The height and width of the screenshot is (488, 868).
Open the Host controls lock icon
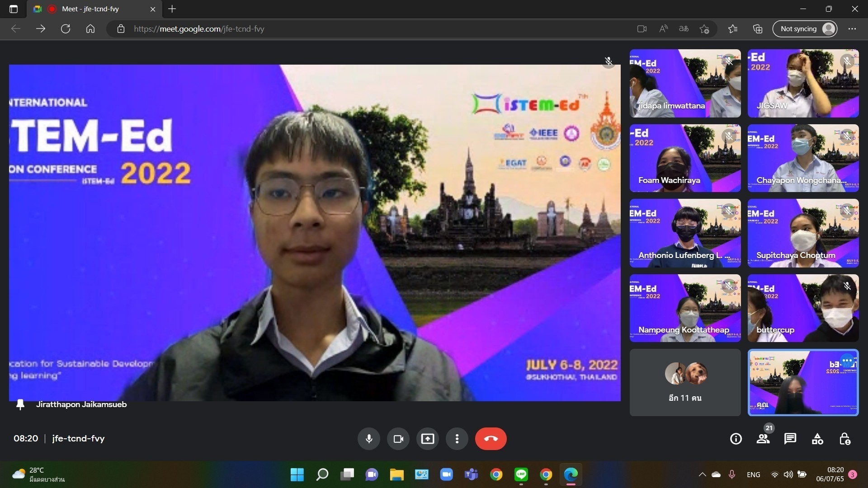click(x=844, y=439)
